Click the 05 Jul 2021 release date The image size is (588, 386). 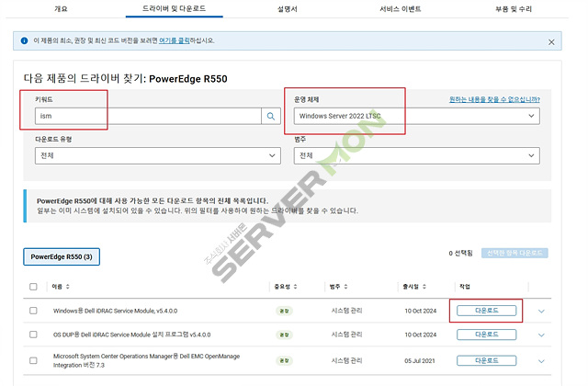point(420,361)
